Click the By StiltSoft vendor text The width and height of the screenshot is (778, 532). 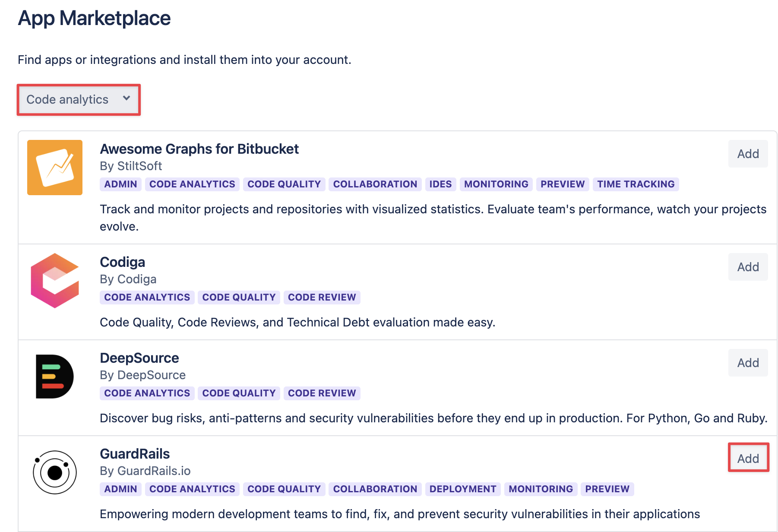(131, 166)
